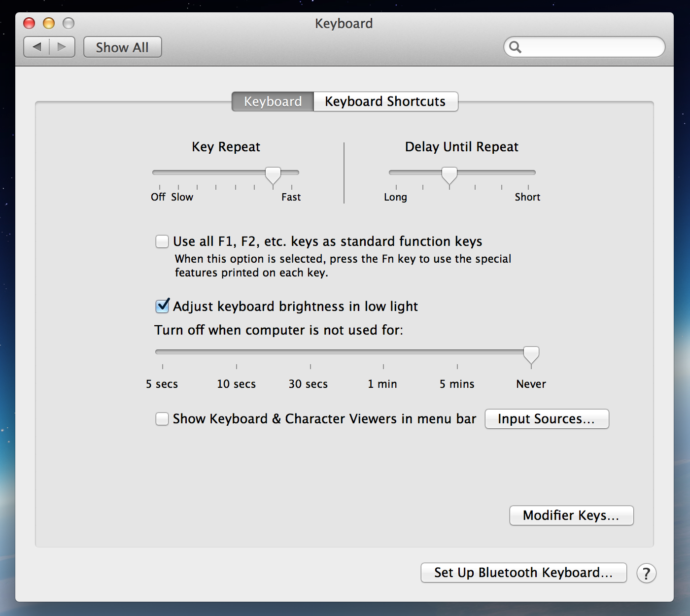
Task: Click the Delay Until Repeat slider thumb
Action: coord(449,175)
